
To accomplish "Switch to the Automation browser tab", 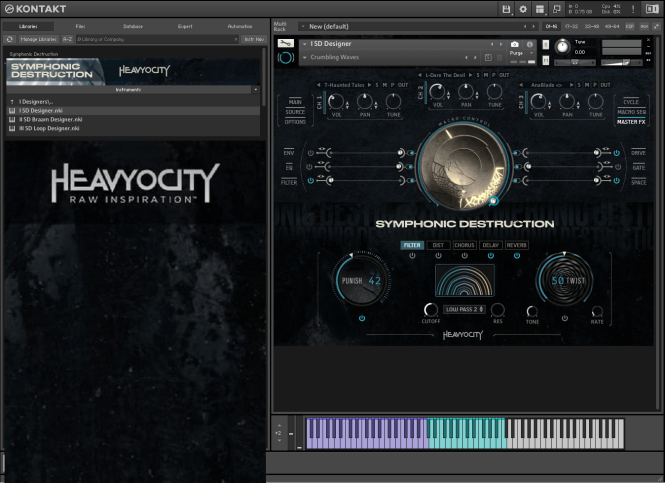I will click(240, 26).
